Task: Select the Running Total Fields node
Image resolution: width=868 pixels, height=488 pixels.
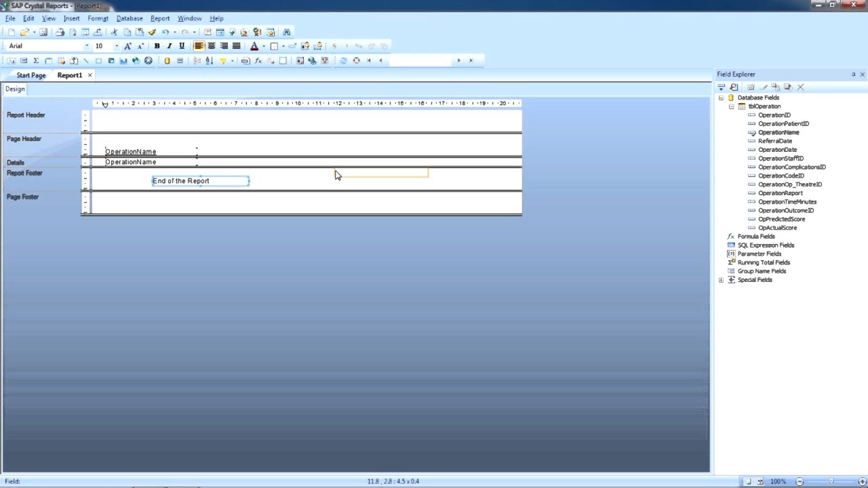Action: (x=764, y=262)
